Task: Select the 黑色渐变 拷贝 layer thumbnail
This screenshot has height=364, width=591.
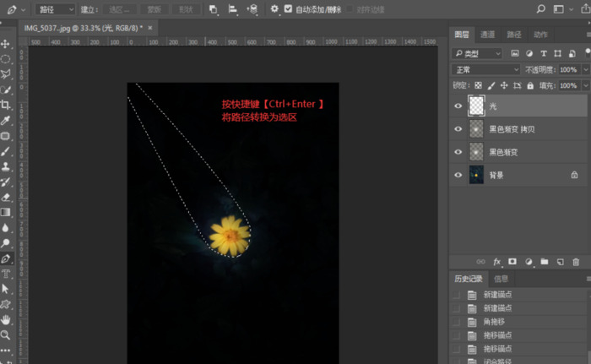Action: pos(476,128)
